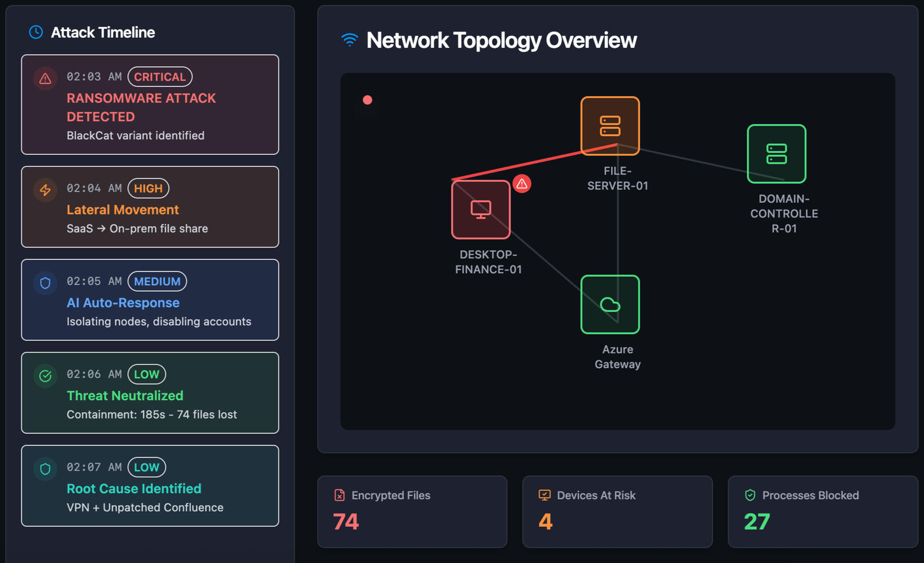
Task: Click the MEDIUM severity badge
Action: point(157,281)
